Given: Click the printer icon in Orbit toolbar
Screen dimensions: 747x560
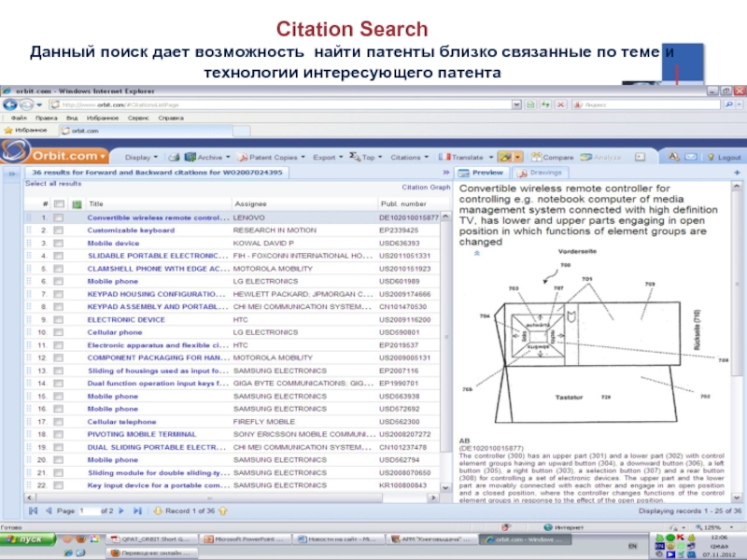Looking at the screenshot, I should 175,157.
